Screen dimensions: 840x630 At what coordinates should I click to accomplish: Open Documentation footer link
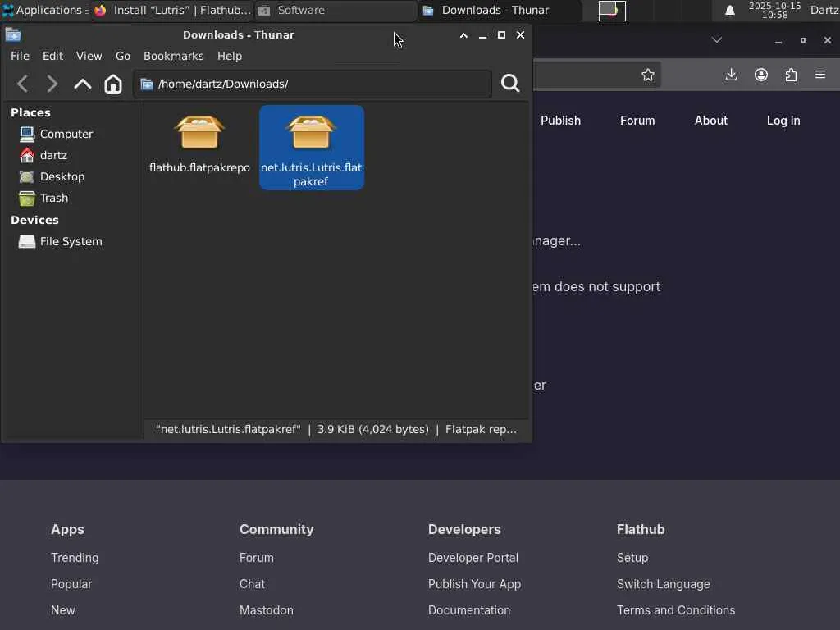(469, 610)
